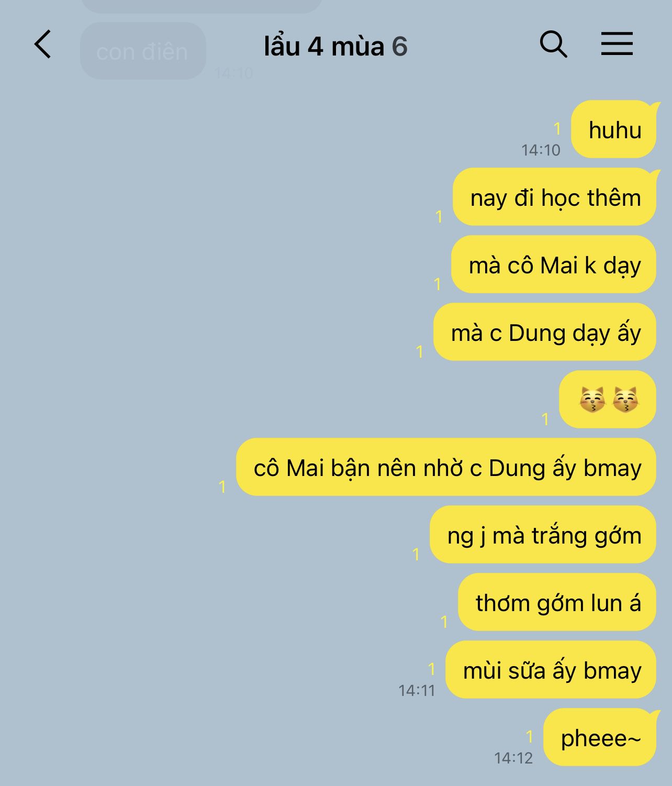Open the chat search magnifier
The image size is (672, 786).
click(553, 44)
